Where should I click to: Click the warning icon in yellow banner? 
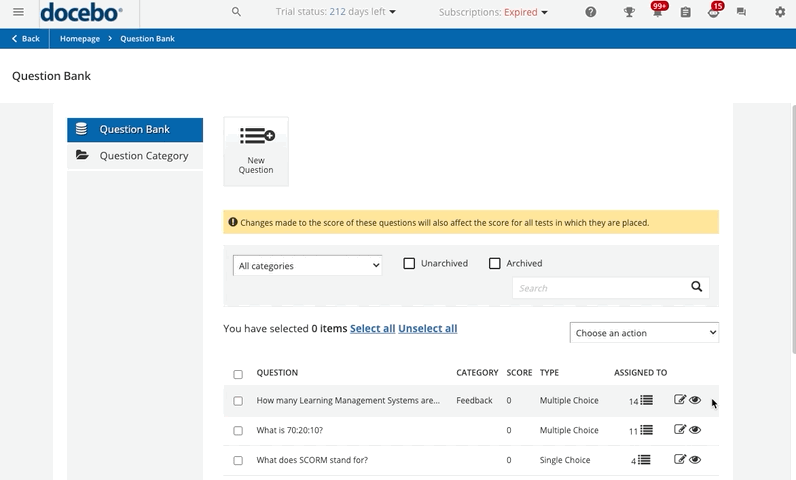[x=233, y=222]
